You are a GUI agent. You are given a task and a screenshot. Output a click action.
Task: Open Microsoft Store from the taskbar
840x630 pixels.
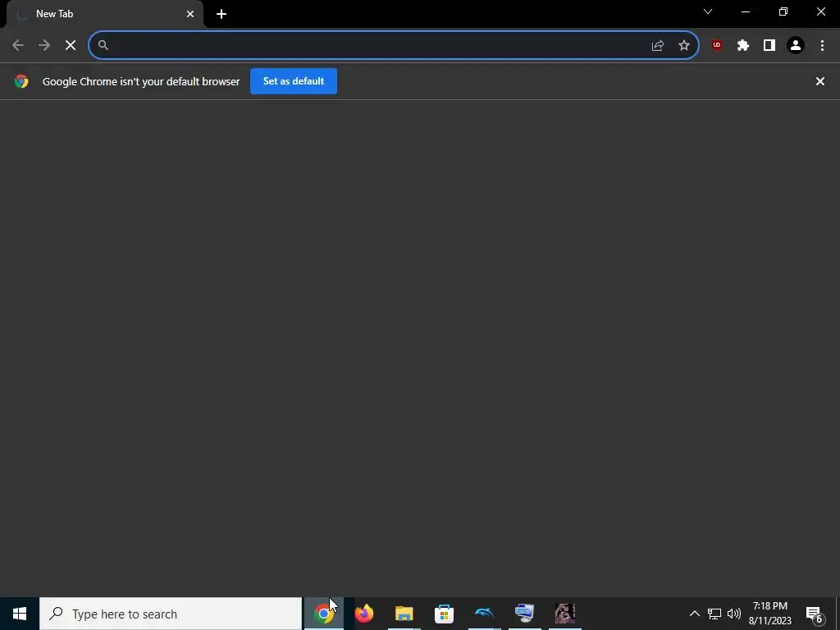pyautogui.click(x=444, y=614)
